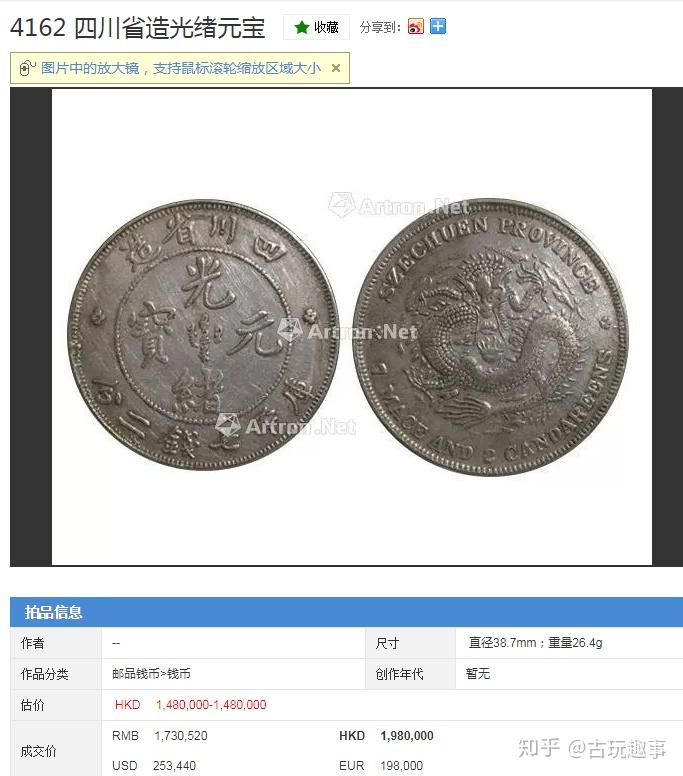This screenshot has height=776, width=683.
Task: Click the 拍品信息 header tab
Action: click(x=53, y=612)
